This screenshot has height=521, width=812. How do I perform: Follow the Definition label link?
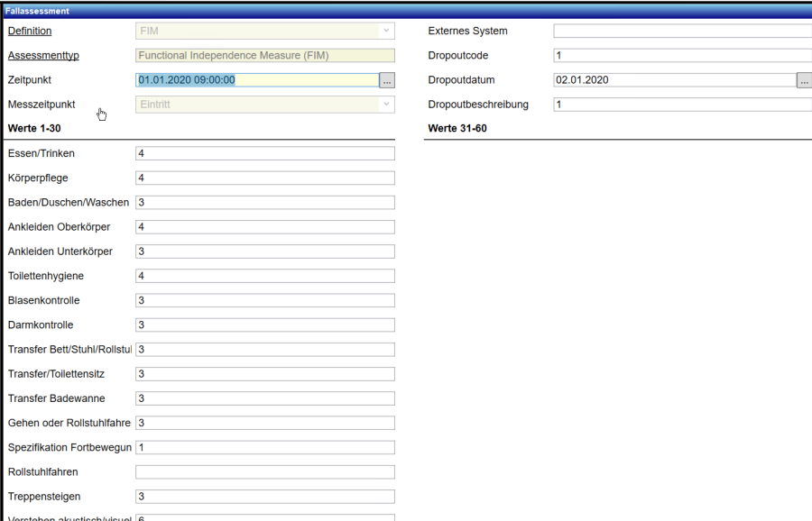[x=30, y=31]
